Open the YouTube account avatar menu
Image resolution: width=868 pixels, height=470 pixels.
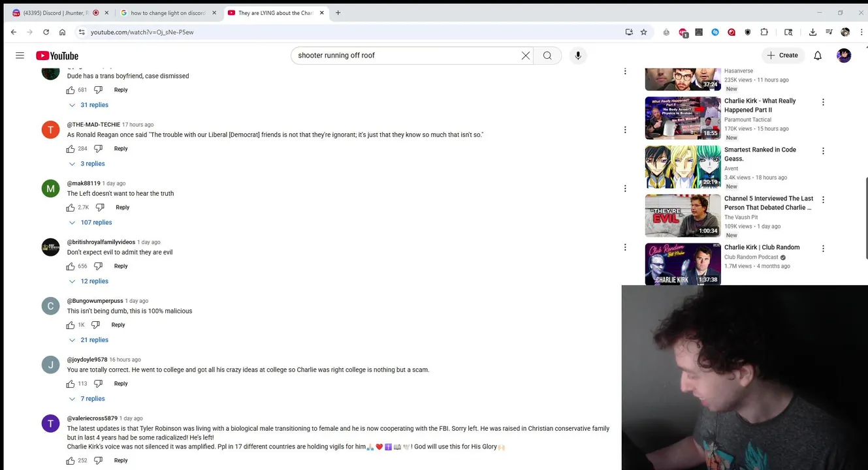[x=844, y=55]
